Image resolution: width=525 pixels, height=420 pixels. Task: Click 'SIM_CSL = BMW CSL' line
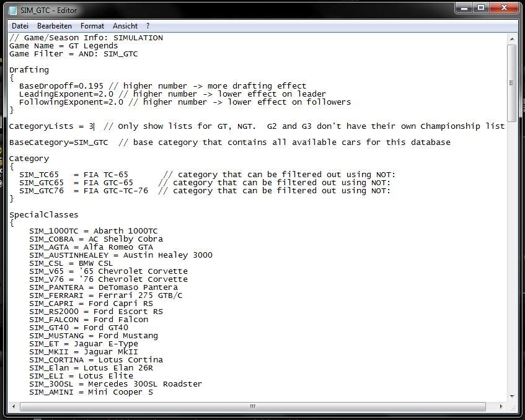click(x=71, y=263)
